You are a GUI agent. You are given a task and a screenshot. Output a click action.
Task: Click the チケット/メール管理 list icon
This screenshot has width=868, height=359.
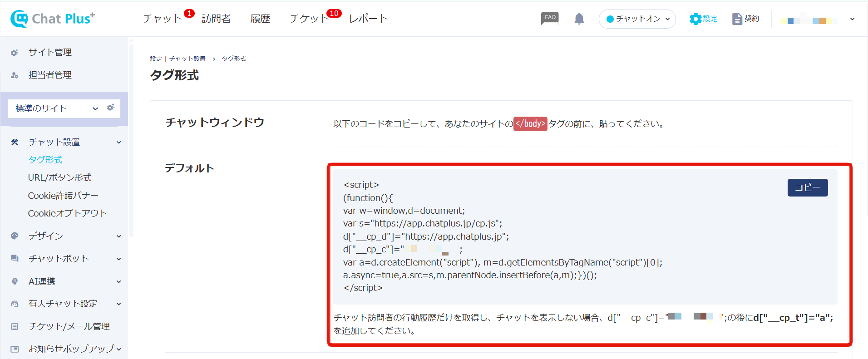point(15,326)
